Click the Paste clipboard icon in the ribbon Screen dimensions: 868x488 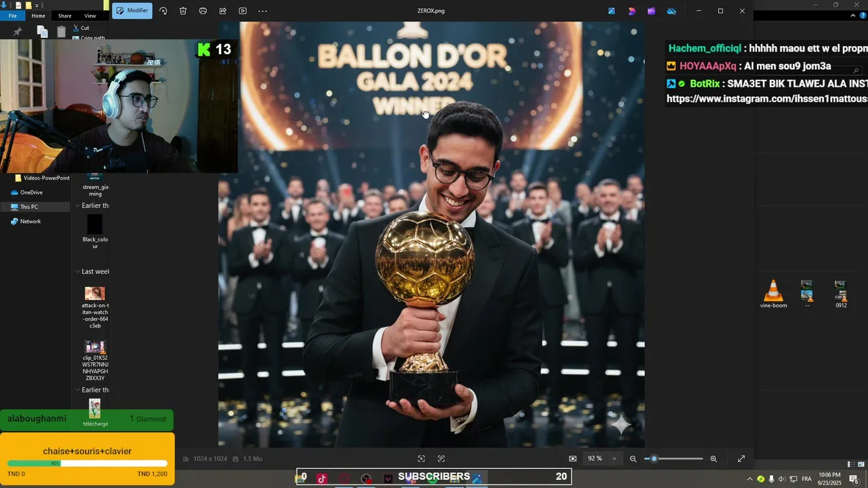point(61,31)
